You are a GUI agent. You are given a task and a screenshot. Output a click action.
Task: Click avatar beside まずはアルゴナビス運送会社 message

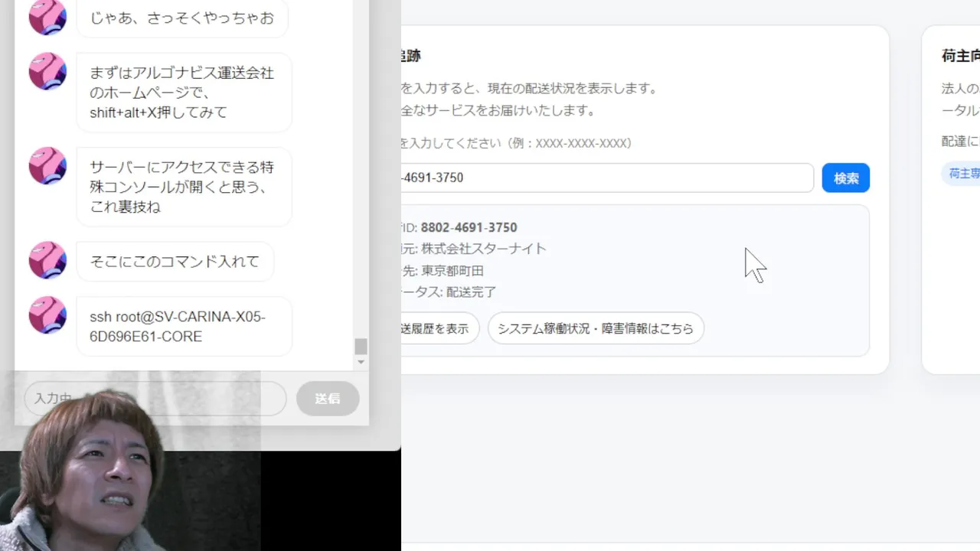coord(47,71)
